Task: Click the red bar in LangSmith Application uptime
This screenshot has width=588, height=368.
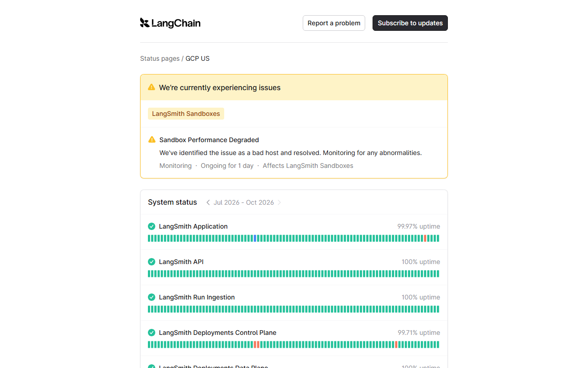Action: coord(425,238)
